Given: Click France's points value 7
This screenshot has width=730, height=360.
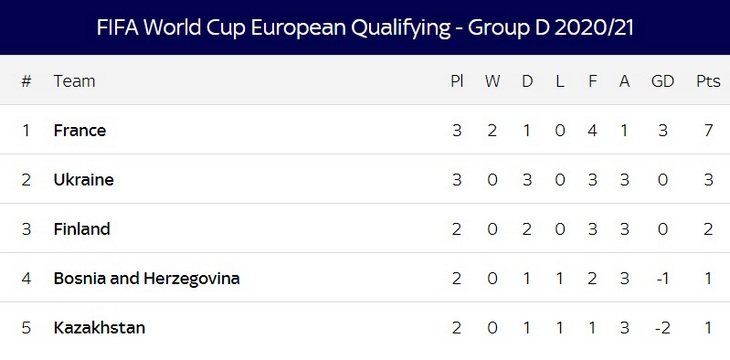Looking at the screenshot, I should pyautogui.click(x=708, y=130).
